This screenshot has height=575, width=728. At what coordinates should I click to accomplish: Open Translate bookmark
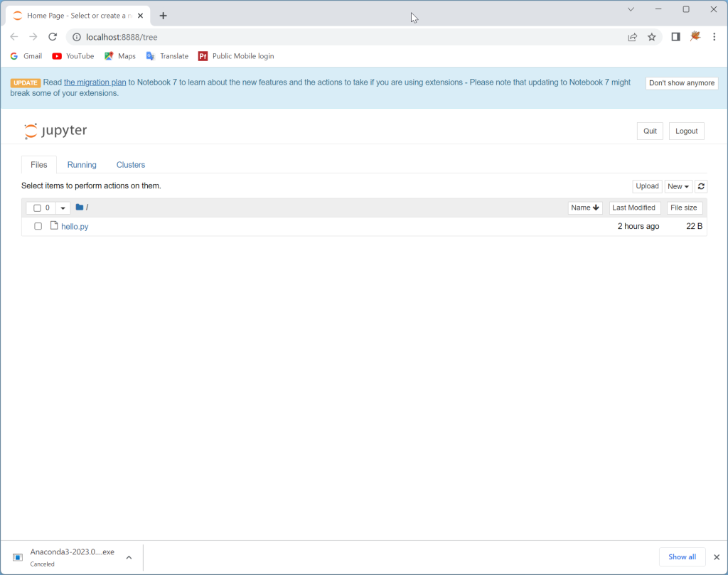[167, 56]
